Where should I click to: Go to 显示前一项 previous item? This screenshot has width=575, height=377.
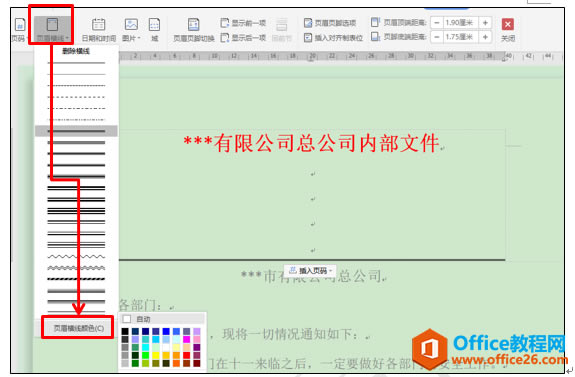[x=243, y=23]
